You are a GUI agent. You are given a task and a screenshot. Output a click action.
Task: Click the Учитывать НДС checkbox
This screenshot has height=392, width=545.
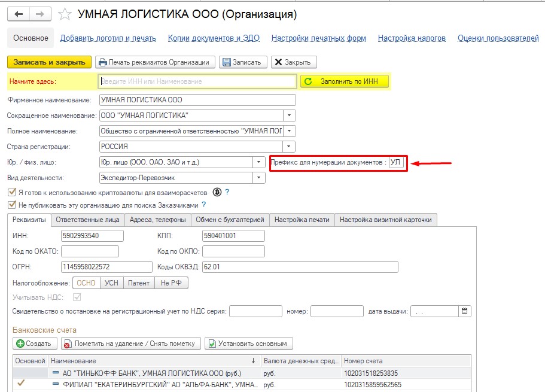click(77, 297)
